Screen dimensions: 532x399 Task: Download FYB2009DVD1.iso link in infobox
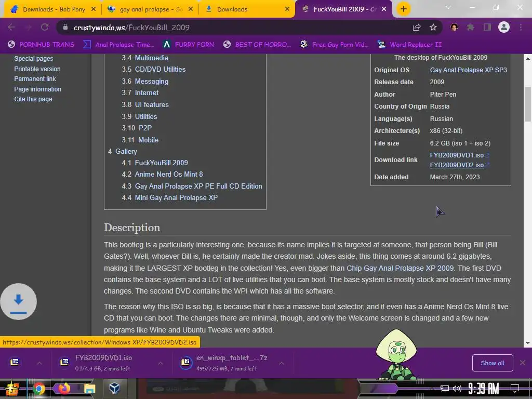457,155
